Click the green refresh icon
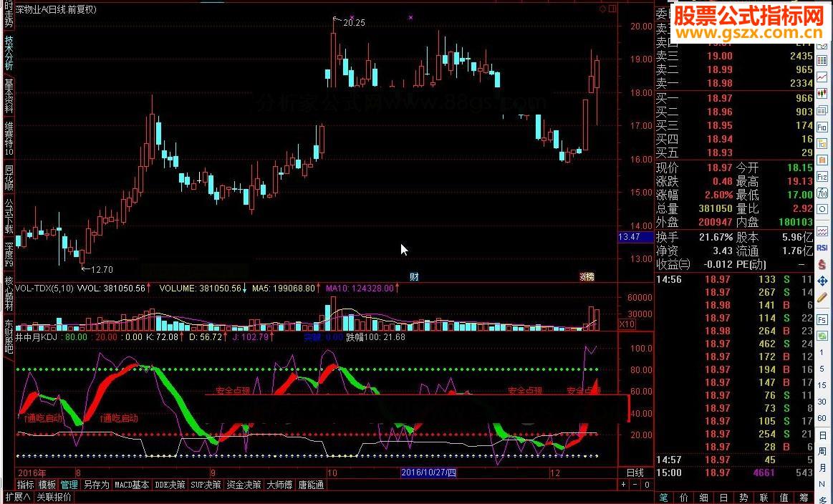Screen dimensions: 833x504 coord(822,336)
